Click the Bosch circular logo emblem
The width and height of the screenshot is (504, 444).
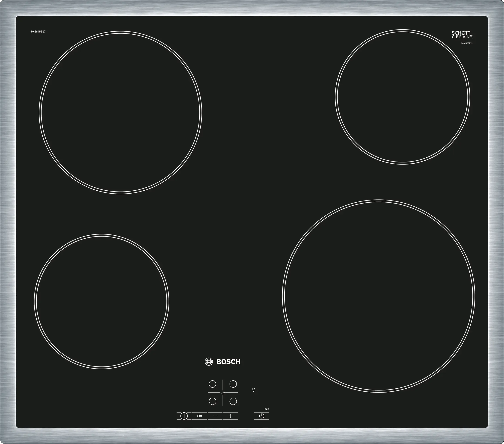tap(209, 362)
